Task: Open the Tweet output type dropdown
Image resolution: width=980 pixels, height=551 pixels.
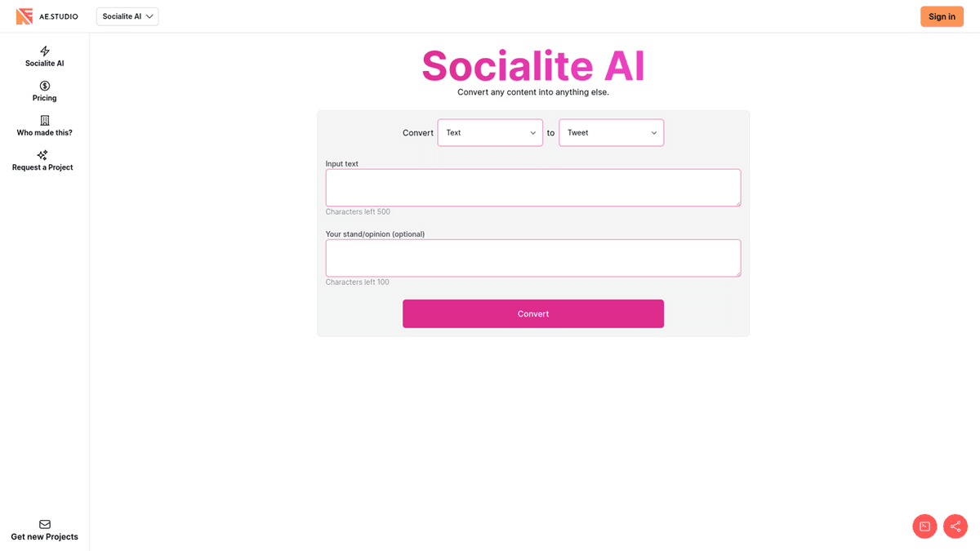Action: [x=611, y=133]
